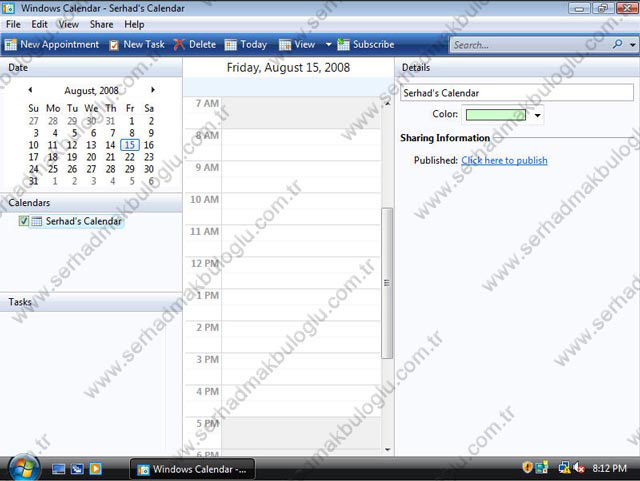Open the View dropdown arrow

tap(328, 45)
